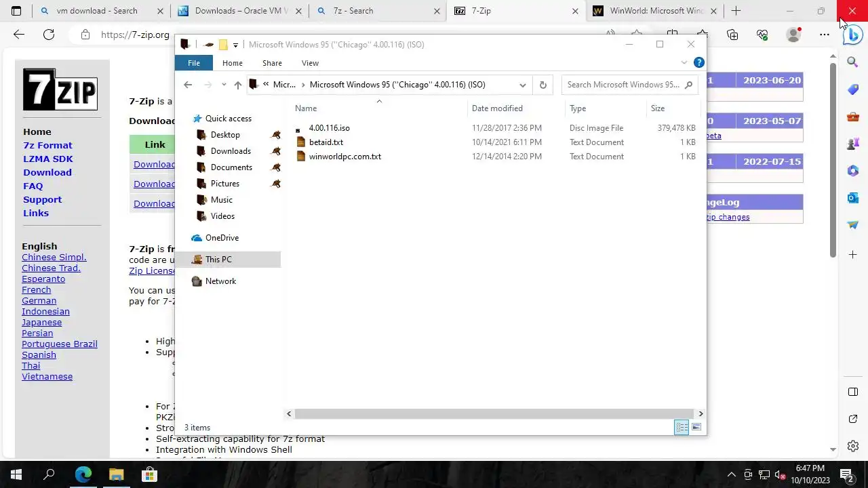Open Downloads in navigation pane
This screenshot has width=868, height=488.
point(231,151)
